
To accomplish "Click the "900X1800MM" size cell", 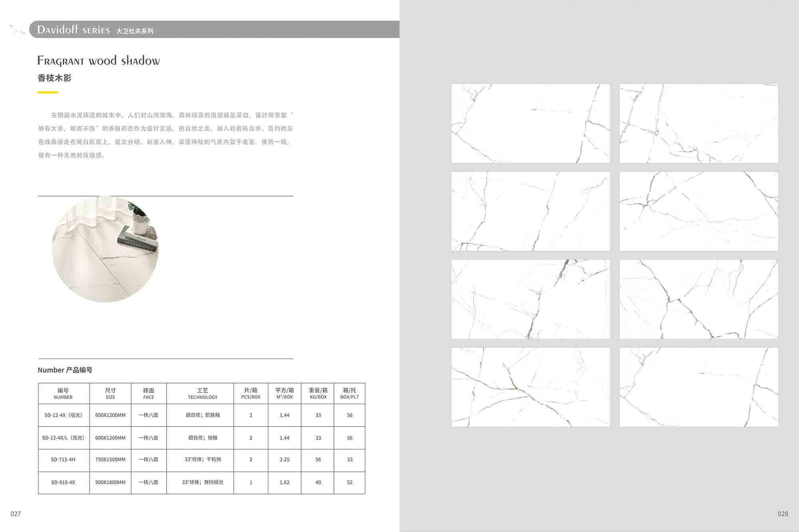I will click(110, 482).
